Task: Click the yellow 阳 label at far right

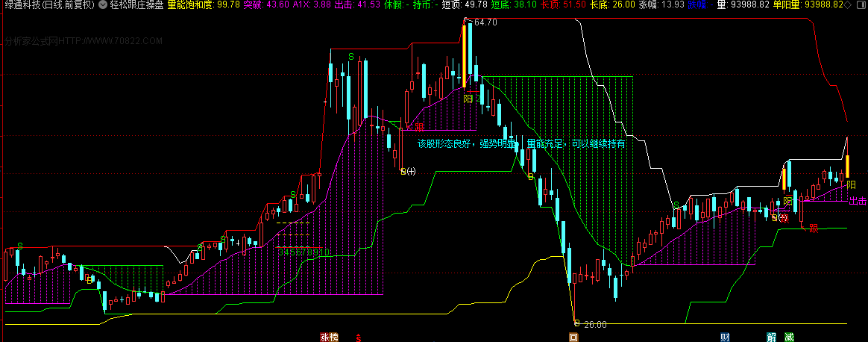Action: pos(852,184)
